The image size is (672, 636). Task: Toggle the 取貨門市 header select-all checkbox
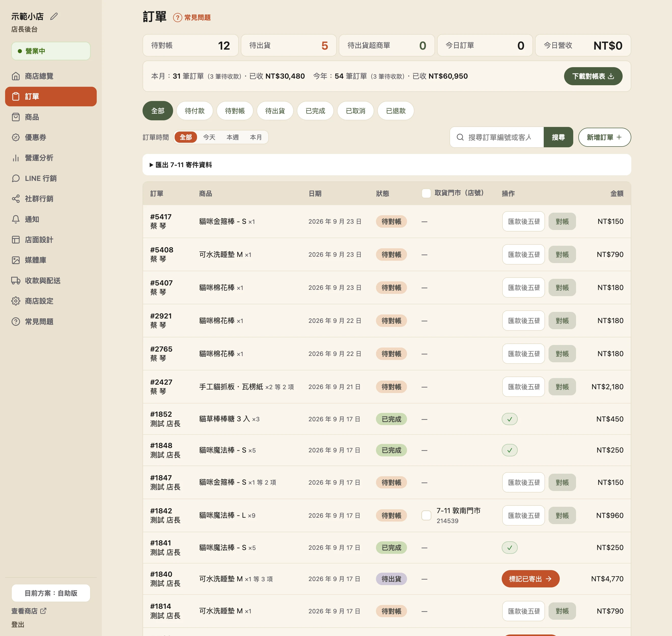[426, 193]
